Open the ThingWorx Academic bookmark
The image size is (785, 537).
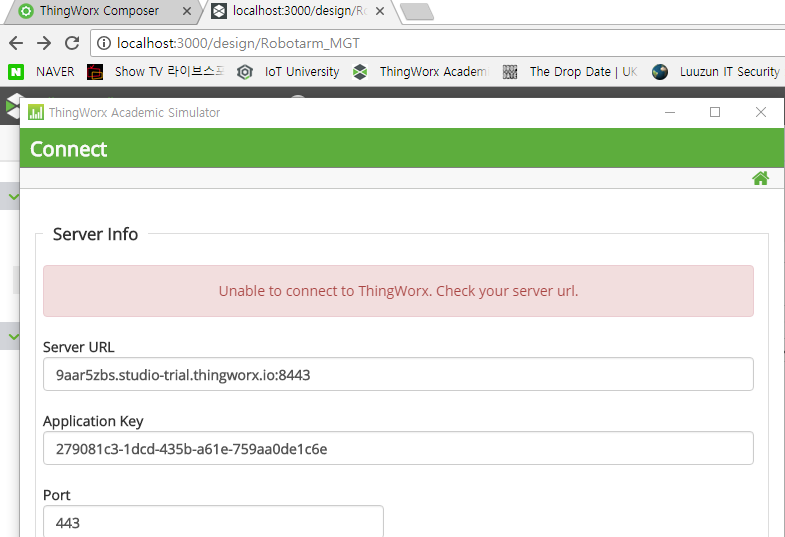click(x=420, y=72)
